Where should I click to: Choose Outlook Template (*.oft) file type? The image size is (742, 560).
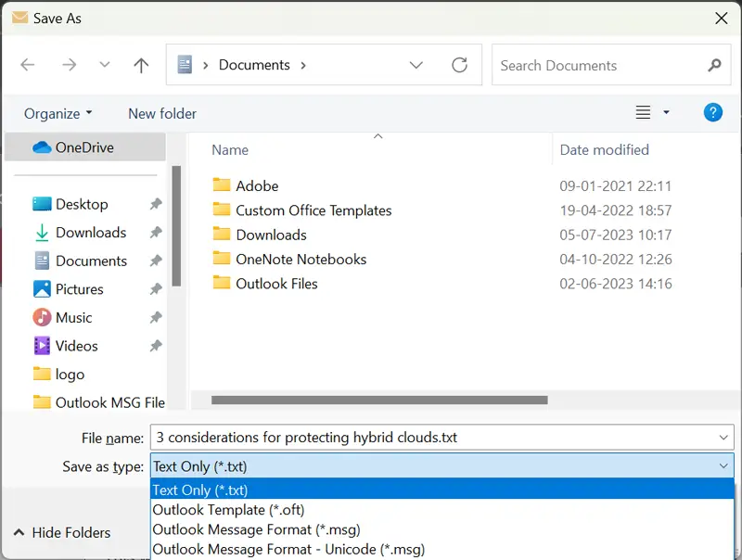coord(228,509)
